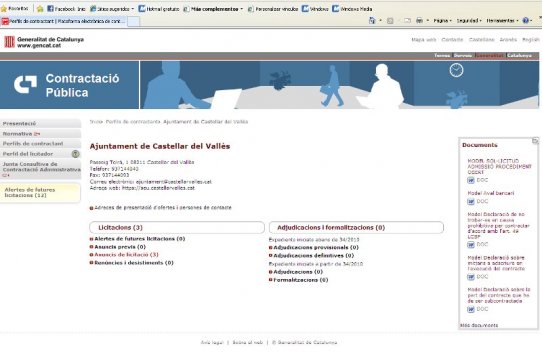Open the Sitios sugeridos bookmark
Screen dimensions: 542x361
click(111, 9)
